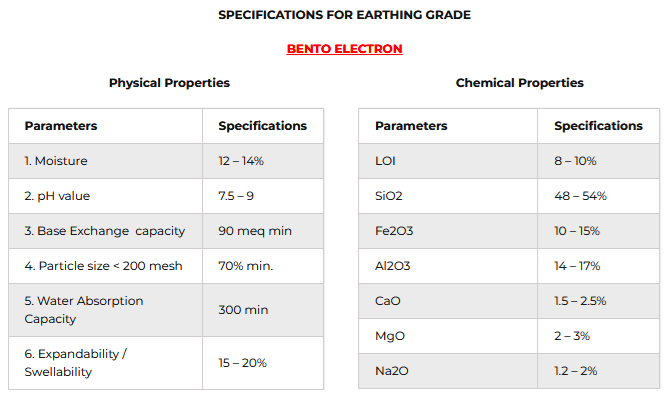Select the MgO parameter cell
Screen dimensions: 670x401
click(448, 336)
